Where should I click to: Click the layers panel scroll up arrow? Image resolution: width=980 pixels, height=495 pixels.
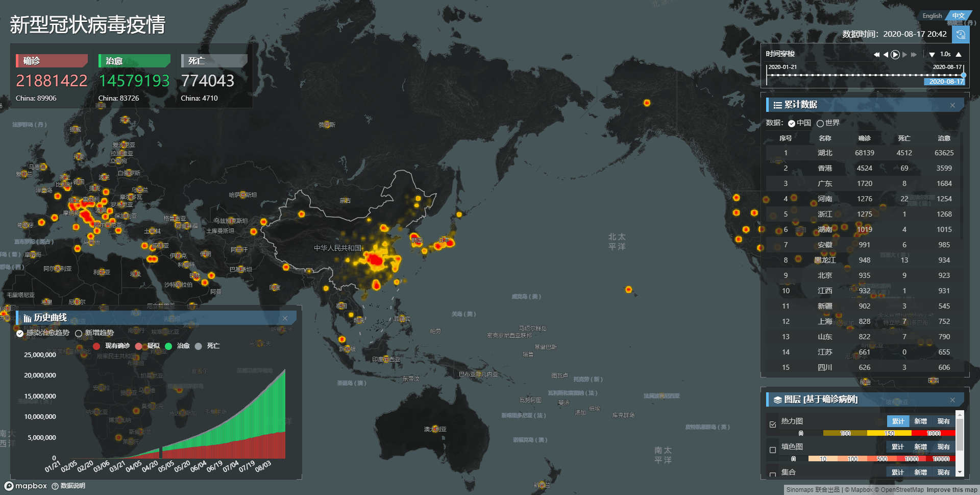pos(960,414)
